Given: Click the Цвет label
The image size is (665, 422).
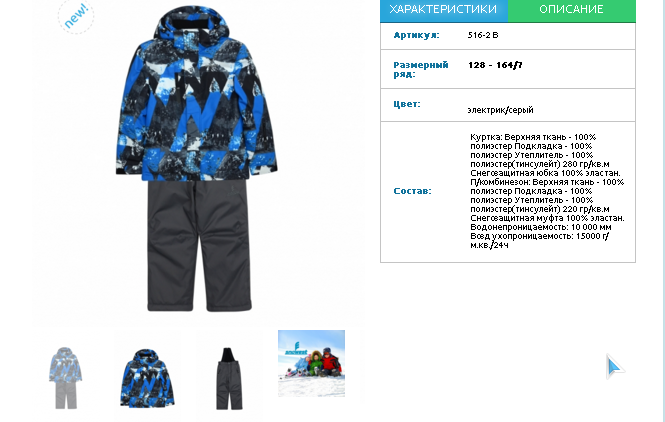Looking at the screenshot, I should point(407,104).
